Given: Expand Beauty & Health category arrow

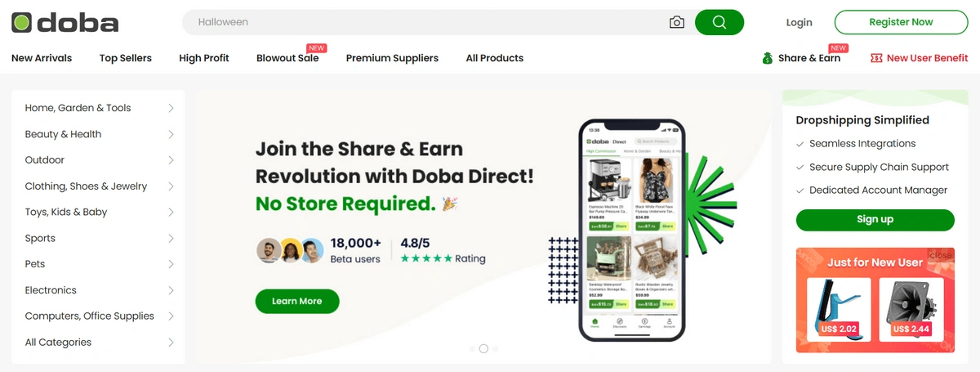Looking at the screenshot, I should (171, 134).
